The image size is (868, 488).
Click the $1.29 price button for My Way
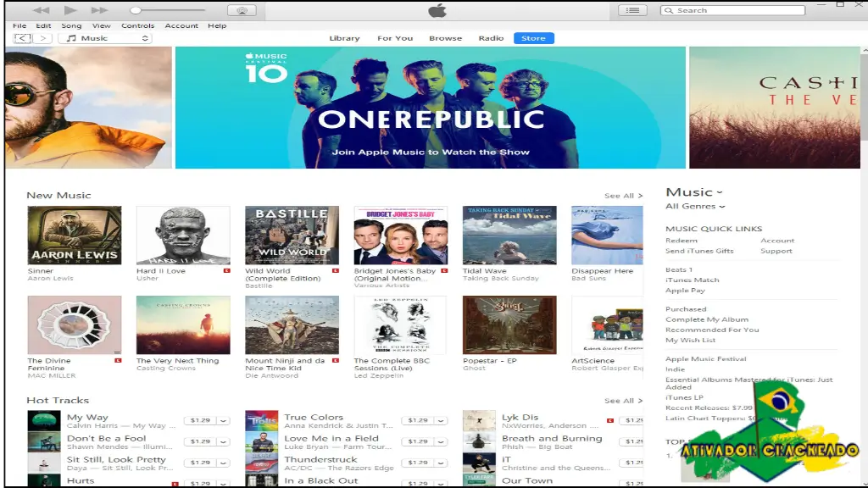click(200, 420)
